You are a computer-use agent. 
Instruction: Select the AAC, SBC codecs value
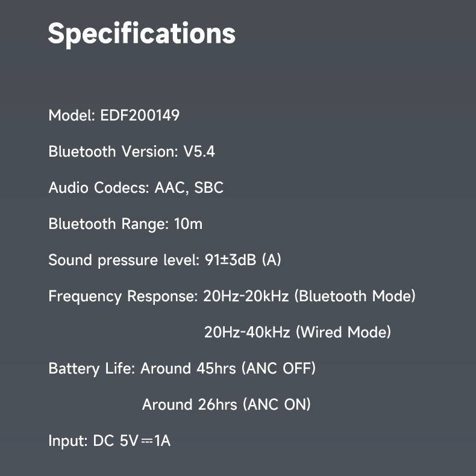coord(189,187)
